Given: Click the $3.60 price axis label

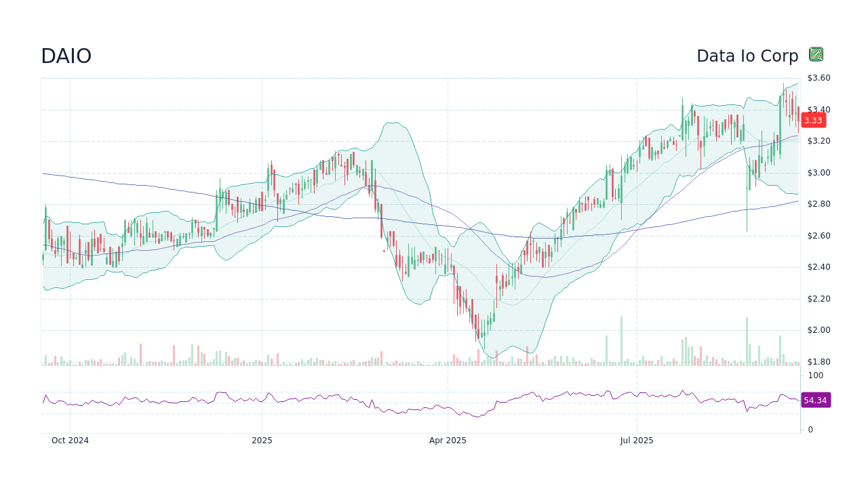Looking at the screenshot, I should coord(818,78).
